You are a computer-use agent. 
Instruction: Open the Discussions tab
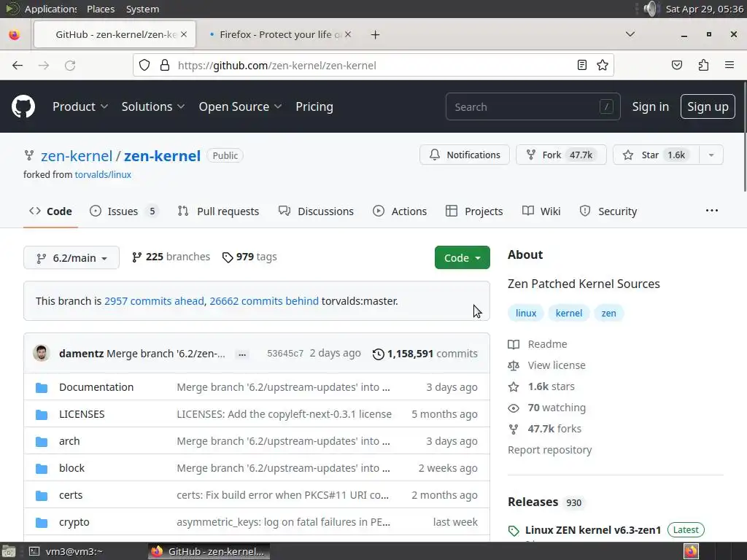pos(316,211)
